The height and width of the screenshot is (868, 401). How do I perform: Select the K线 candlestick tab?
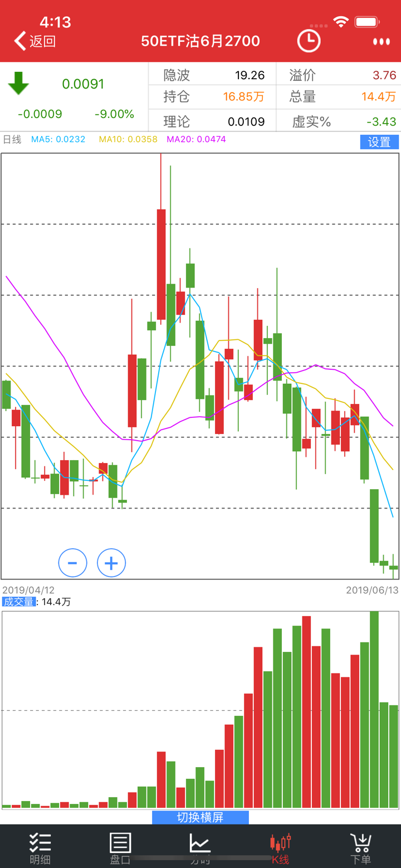click(x=280, y=848)
